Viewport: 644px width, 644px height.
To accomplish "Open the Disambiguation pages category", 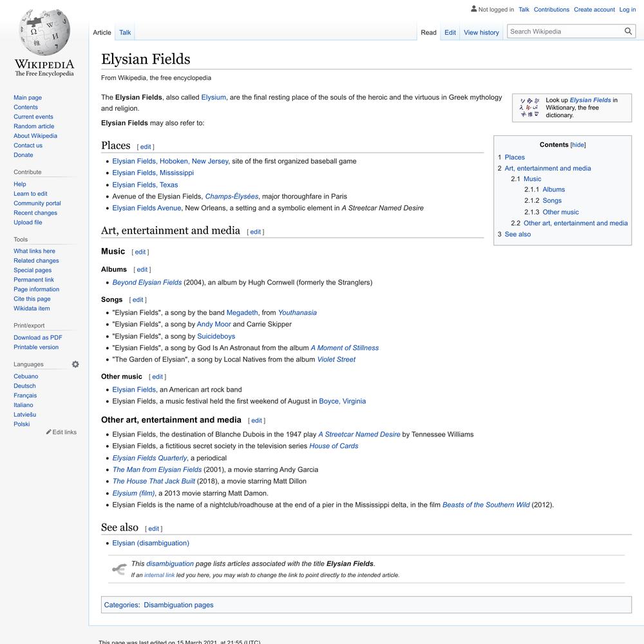I will (x=178, y=605).
